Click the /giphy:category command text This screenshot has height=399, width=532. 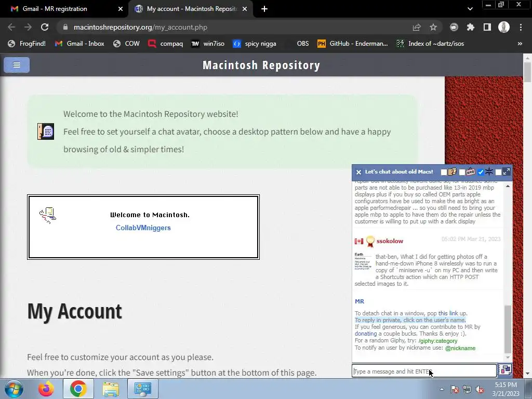[437, 341]
